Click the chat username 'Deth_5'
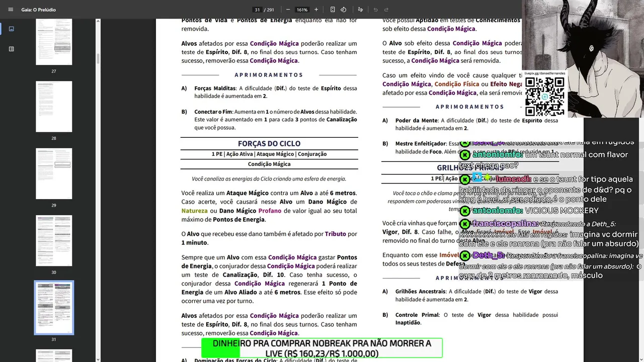 click(x=488, y=255)
